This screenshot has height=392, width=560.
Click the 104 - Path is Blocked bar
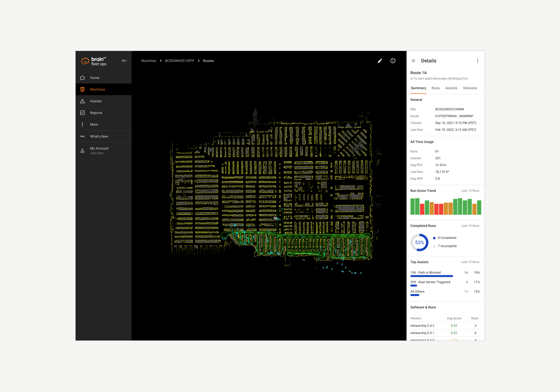coord(431,276)
